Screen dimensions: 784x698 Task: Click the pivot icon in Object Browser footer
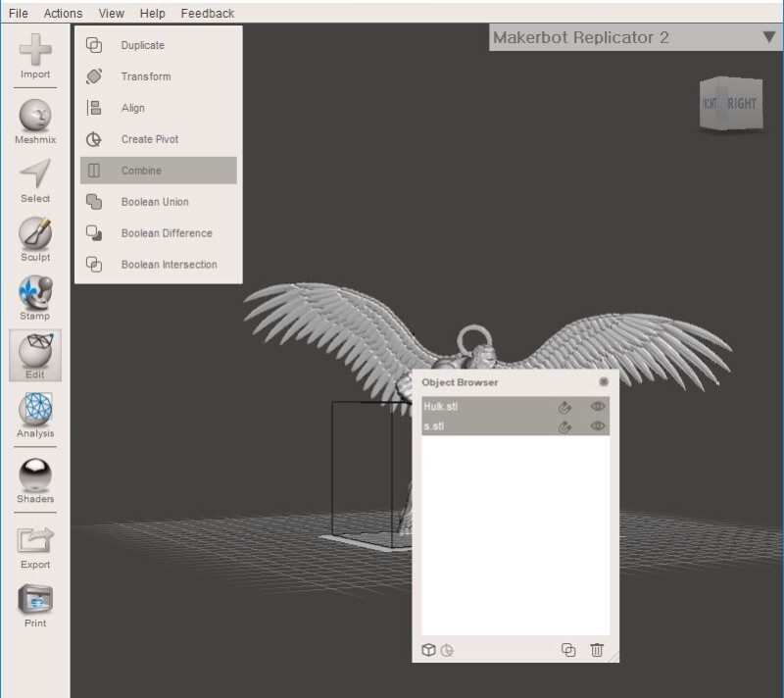447,650
